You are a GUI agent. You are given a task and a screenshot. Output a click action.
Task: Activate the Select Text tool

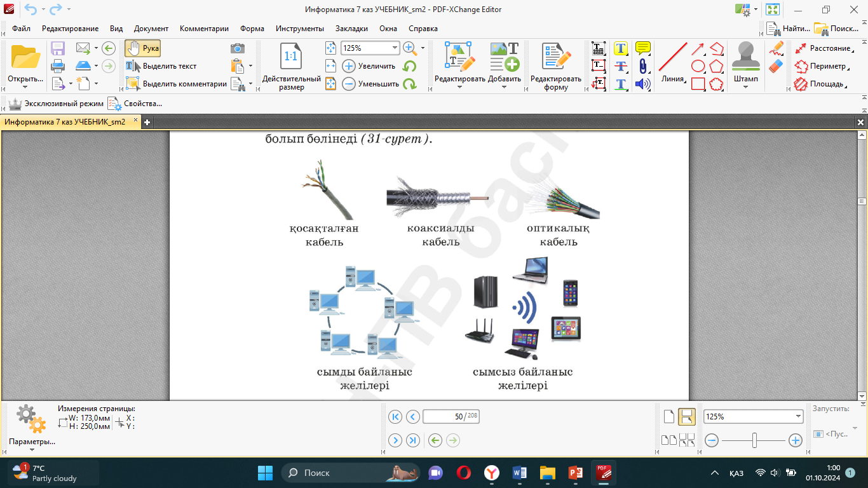tap(161, 66)
